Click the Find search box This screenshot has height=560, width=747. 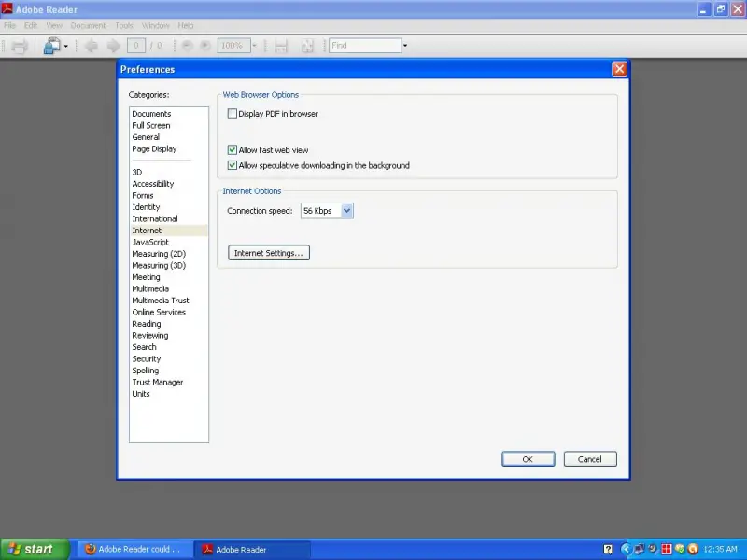(365, 46)
